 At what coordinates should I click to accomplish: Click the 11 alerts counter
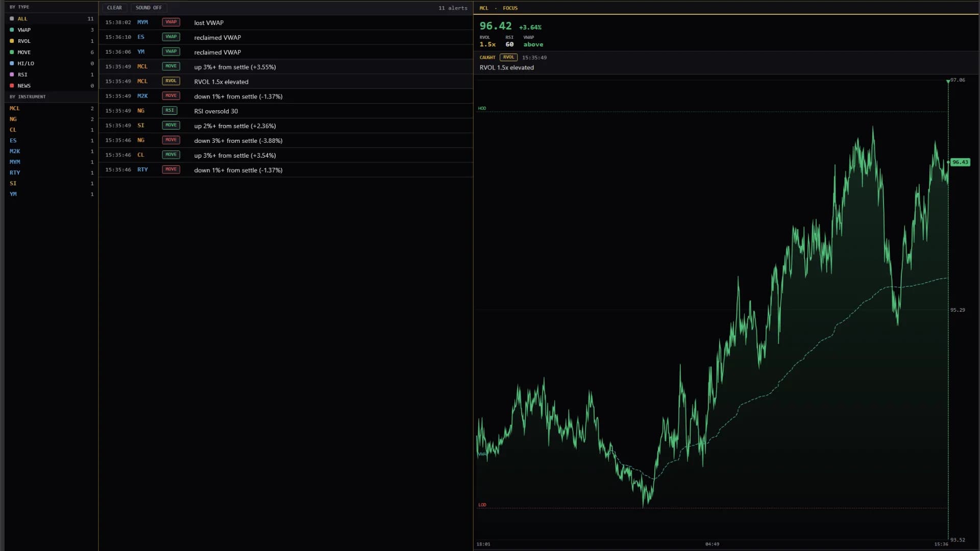coord(453,8)
